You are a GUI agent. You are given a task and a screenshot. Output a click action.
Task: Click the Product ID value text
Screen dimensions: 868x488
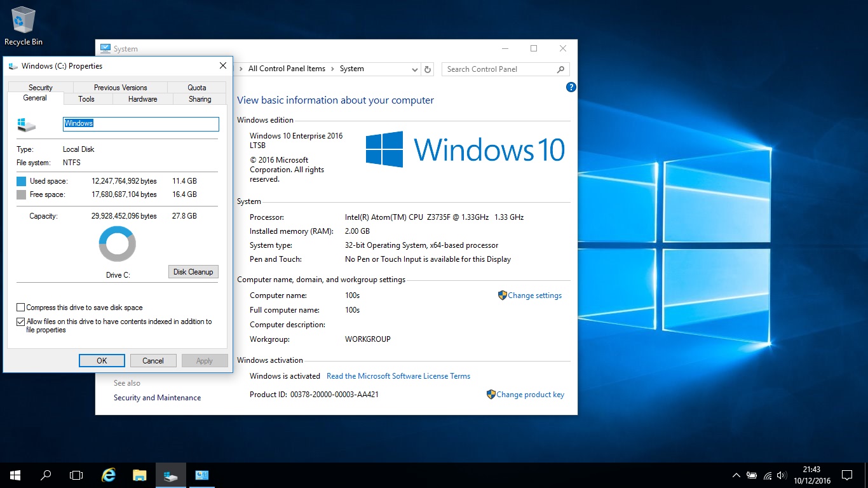coord(334,395)
